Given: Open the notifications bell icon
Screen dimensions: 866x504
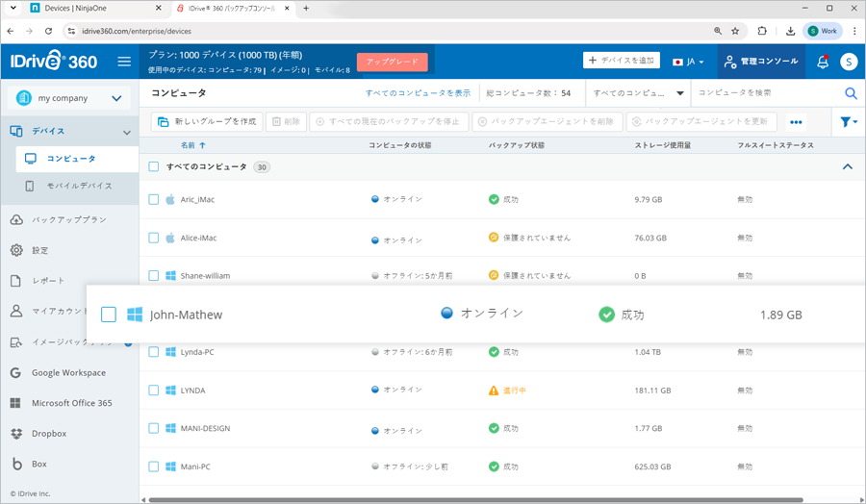Looking at the screenshot, I should pyautogui.click(x=823, y=62).
